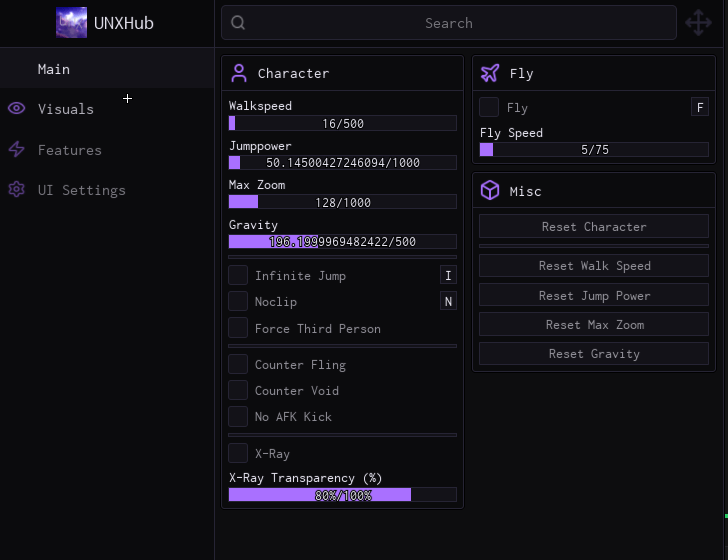Click Reset Walk Speed button
The width and height of the screenshot is (728, 560).
click(x=594, y=266)
